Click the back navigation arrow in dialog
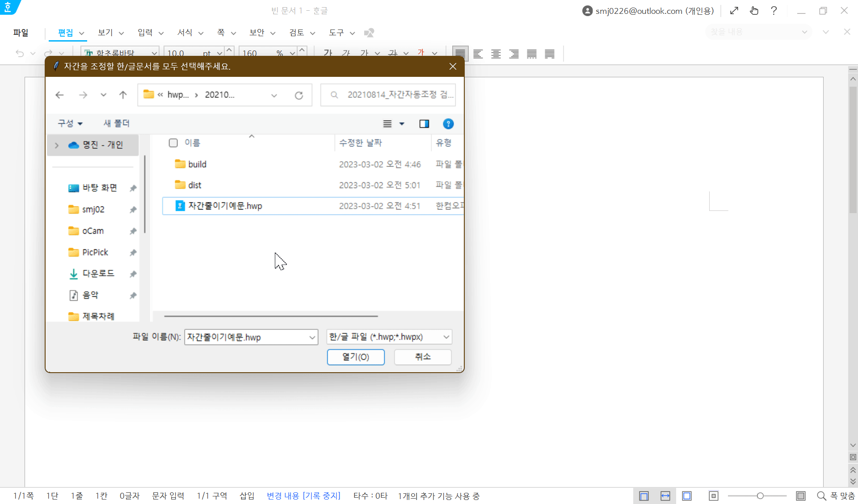Image resolution: width=858 pixels, height=504 pixels. 59,95
